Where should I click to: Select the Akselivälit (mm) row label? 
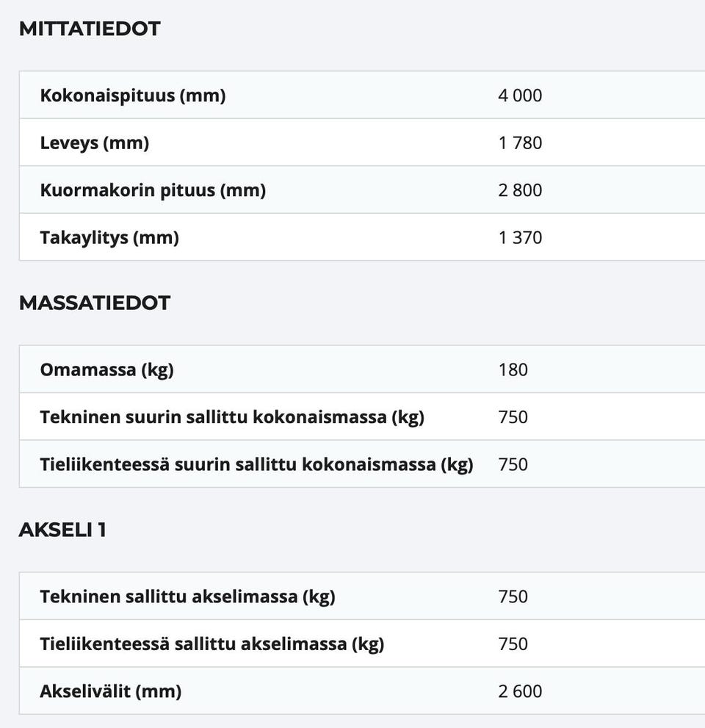(111, 691)
